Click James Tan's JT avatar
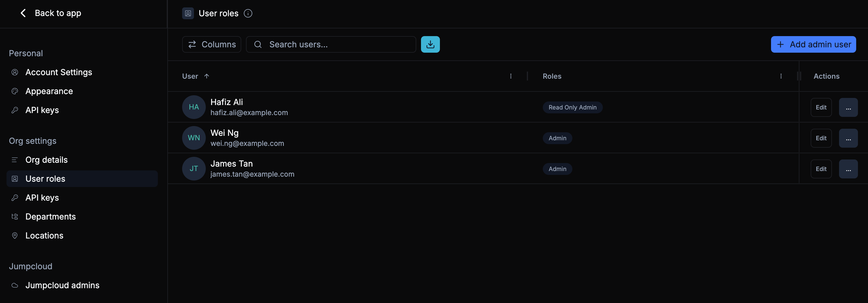The image size is (868, 303). click(193, 169)
